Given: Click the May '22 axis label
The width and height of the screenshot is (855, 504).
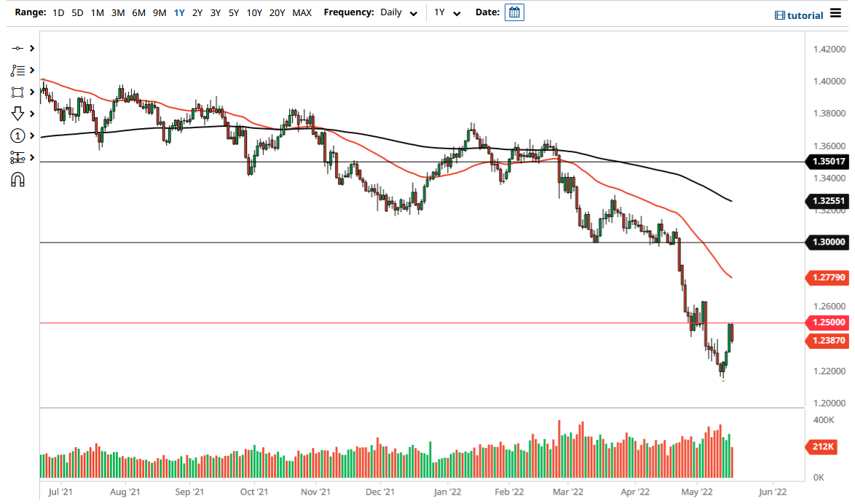Looking at the screenshot, I should click(x=697, y=492).
